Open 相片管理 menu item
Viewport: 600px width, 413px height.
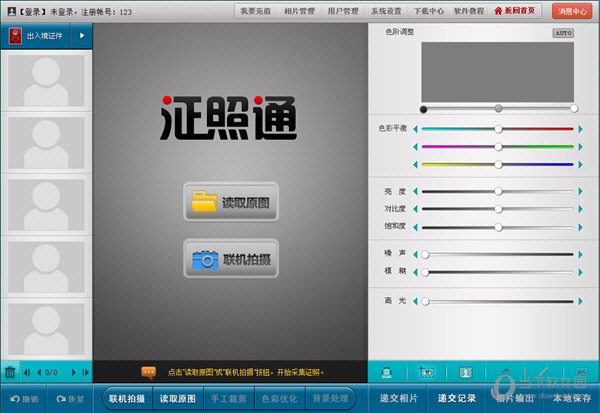point(299,11)
